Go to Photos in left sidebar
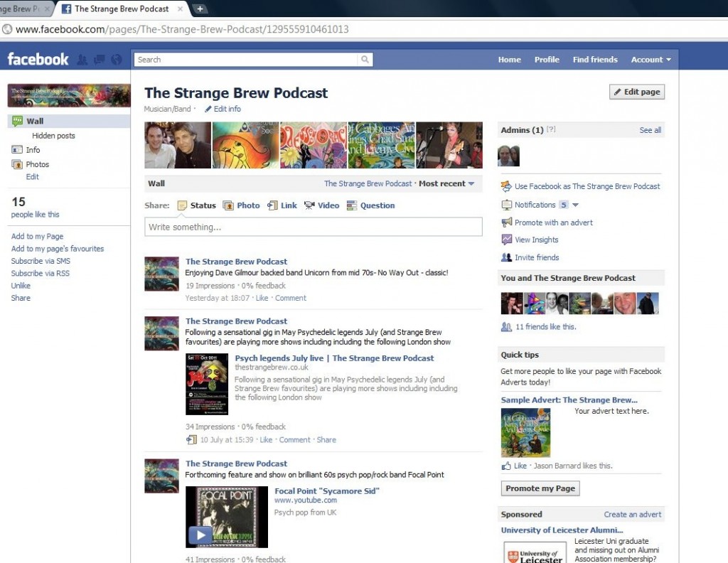 coord(37,164)
